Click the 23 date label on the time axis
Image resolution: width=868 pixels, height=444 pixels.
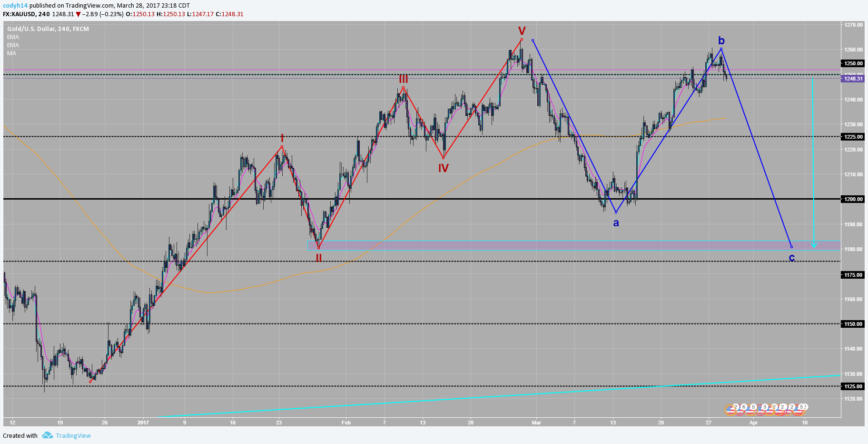pyautogui.click(x=279, y=423)
